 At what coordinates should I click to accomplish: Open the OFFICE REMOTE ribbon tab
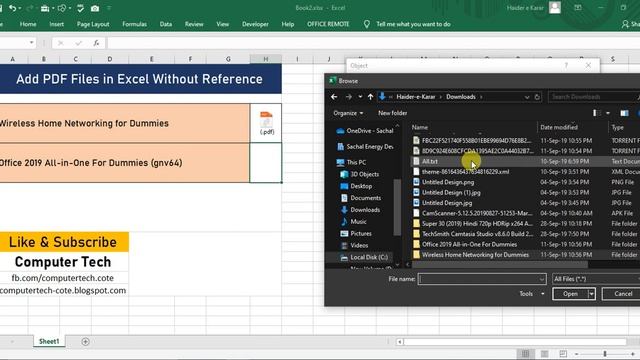[x=328, y=24]
